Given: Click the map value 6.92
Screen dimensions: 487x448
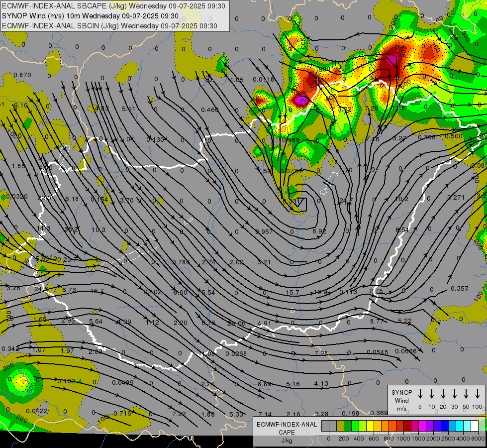Looking at the screenshot, I should [x=319, y=231].
